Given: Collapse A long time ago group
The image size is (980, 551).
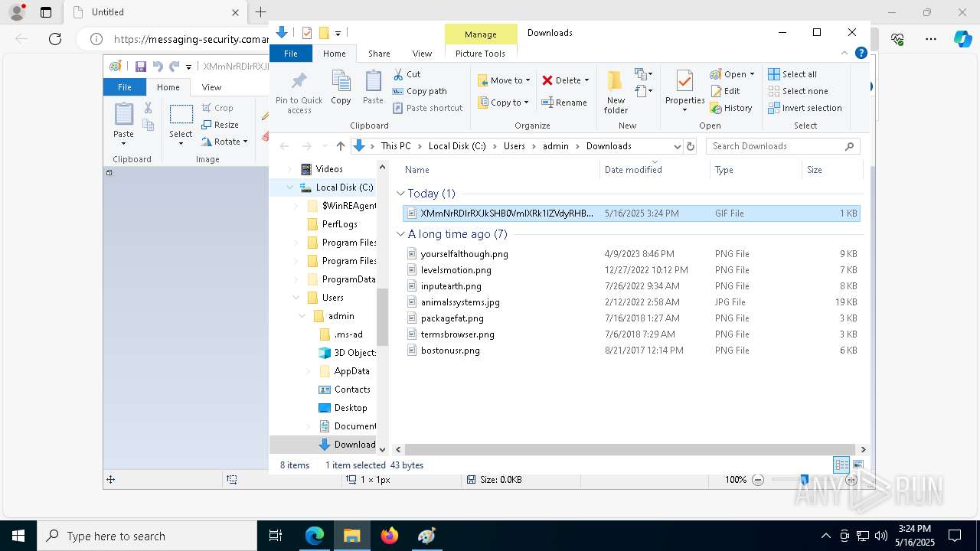Looking at the screenshot, I should [x=400, y=234].
